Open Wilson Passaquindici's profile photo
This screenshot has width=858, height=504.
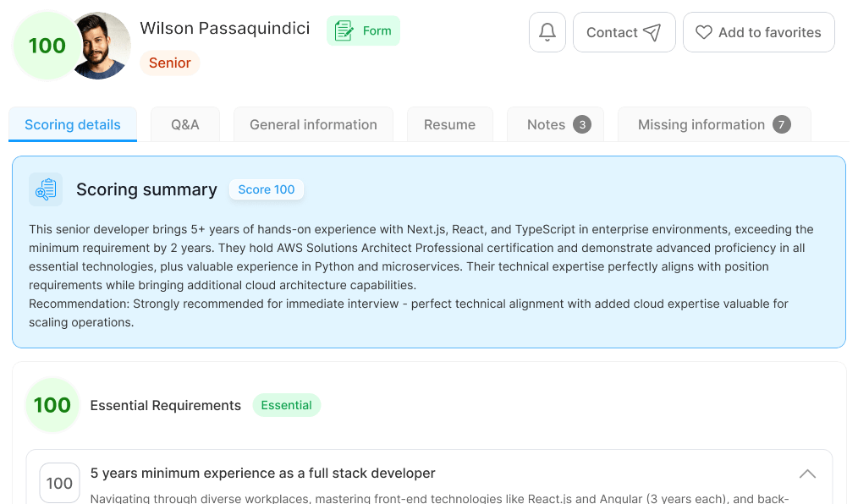[x=102, y=46]
